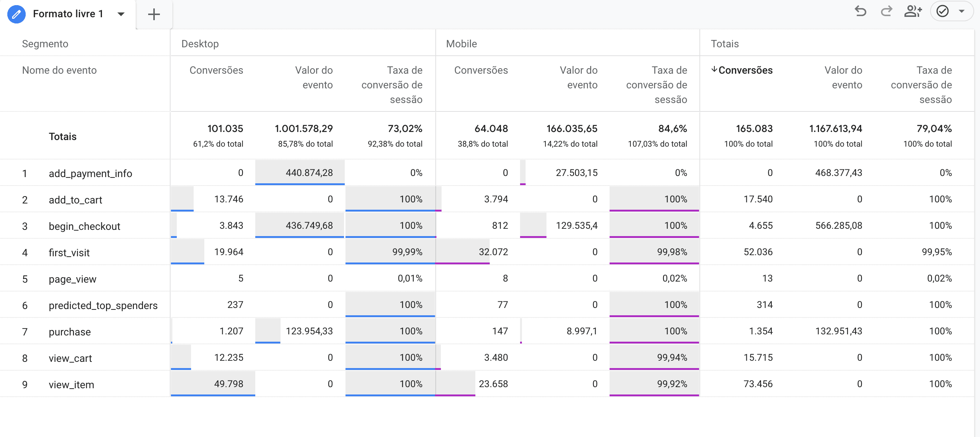Click the Mobile first_visit 32.072 cell
980x437 pixels.
click(x=493, y=252)
